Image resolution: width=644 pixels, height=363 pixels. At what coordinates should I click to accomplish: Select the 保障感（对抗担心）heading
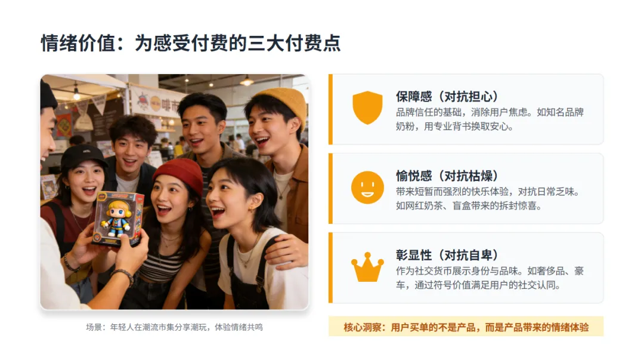tap(447, 97)
